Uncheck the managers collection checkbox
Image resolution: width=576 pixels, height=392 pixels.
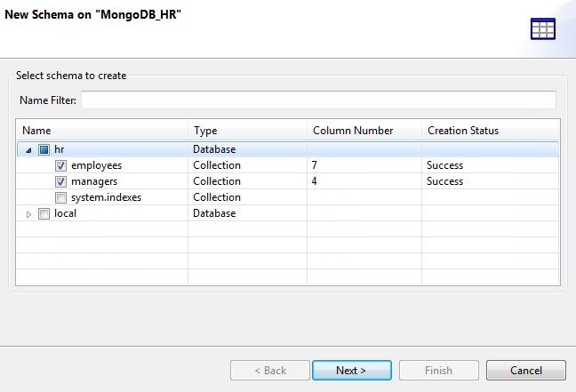pos(60,181)
